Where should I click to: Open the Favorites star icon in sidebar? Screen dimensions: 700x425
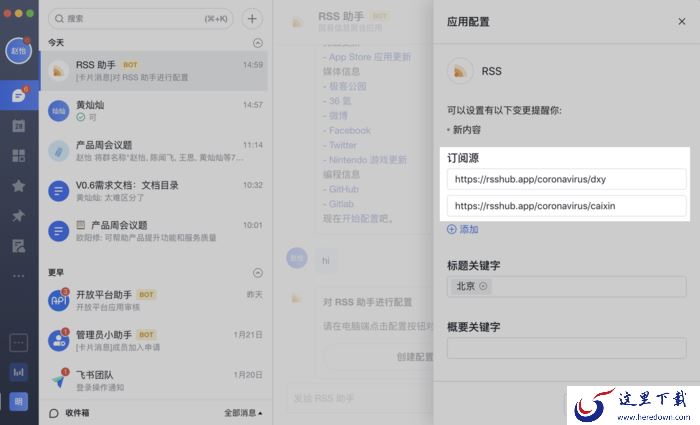[18, 185]
